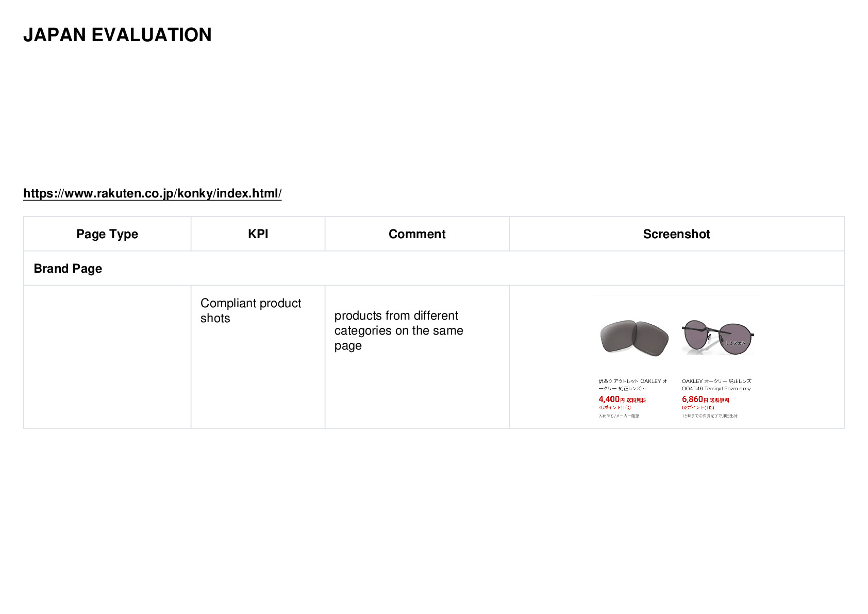Click the grey replacement lenses product image
The width and height of the screenshot is (868, 614).
click(635, 338)
